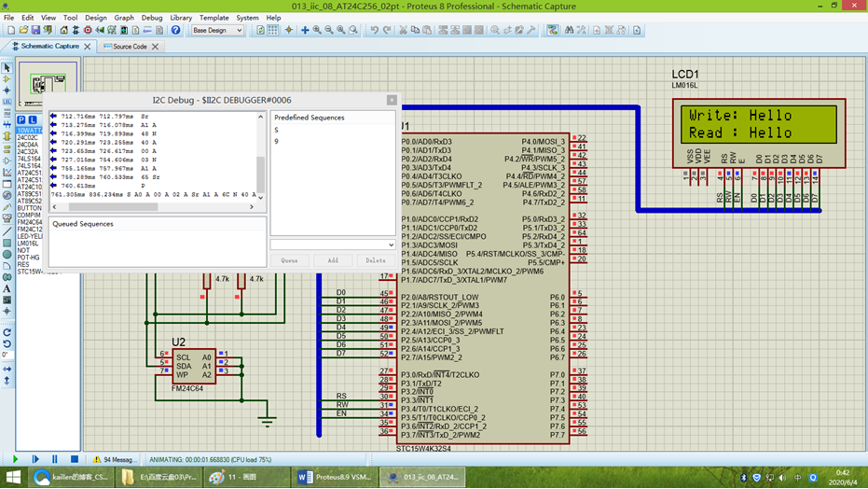Image resolution: width=868 pixels, height=489 pixels.
Task: Search and tag with binoculars icon
Action: tap(569, 31)
